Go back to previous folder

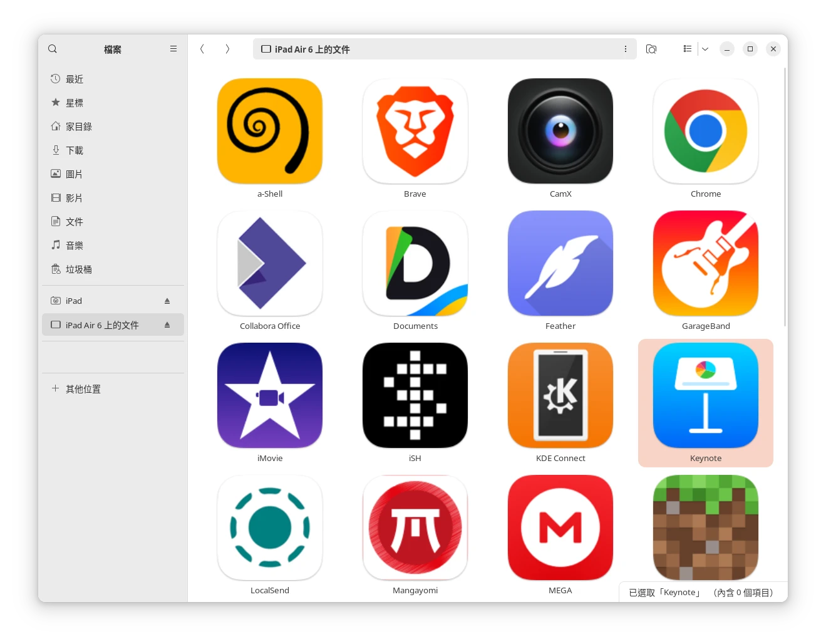point(202,49)
